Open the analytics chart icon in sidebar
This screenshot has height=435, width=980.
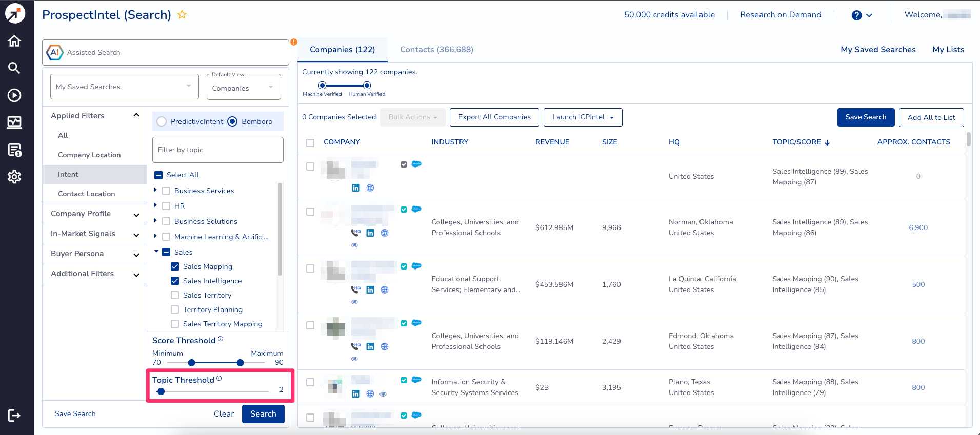pyautogui.click(x=14, y=122)
